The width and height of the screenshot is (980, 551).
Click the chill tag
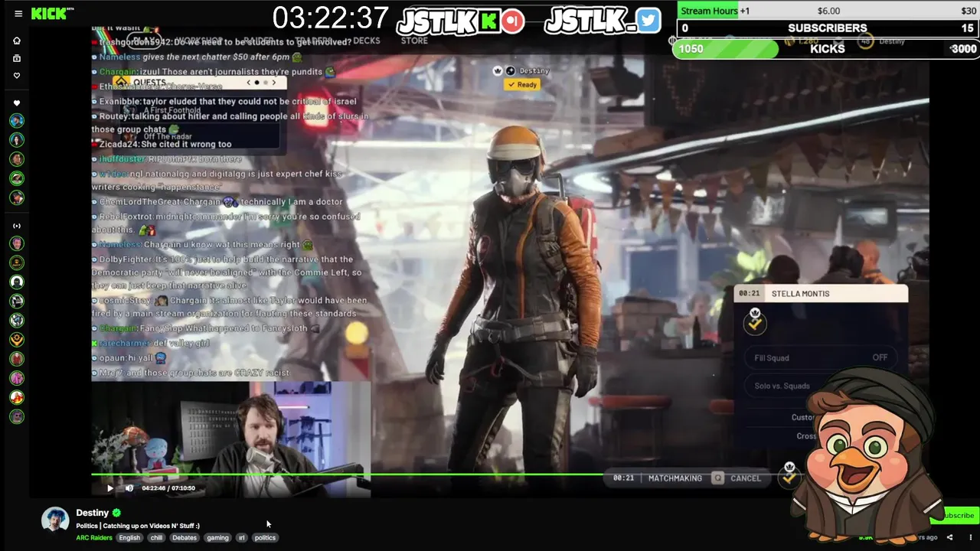tap(156, 537)
